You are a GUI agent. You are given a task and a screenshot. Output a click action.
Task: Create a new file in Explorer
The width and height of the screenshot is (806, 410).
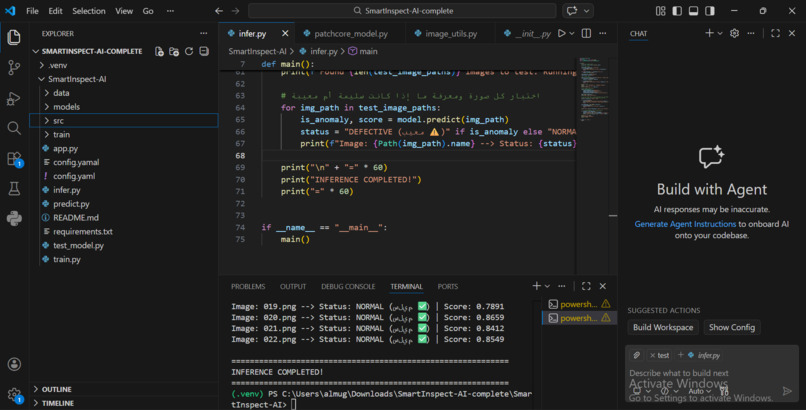(x=159, y=51)
